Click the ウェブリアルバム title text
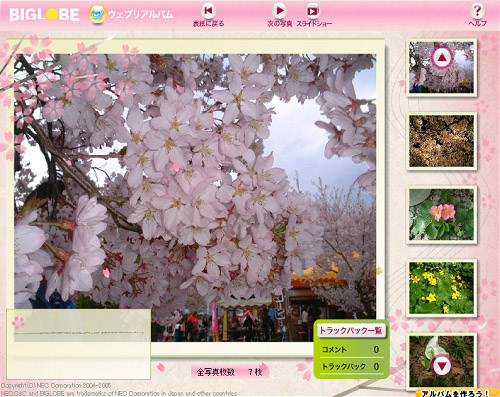This screenshot has width=500, height=397. pos(141,15)
